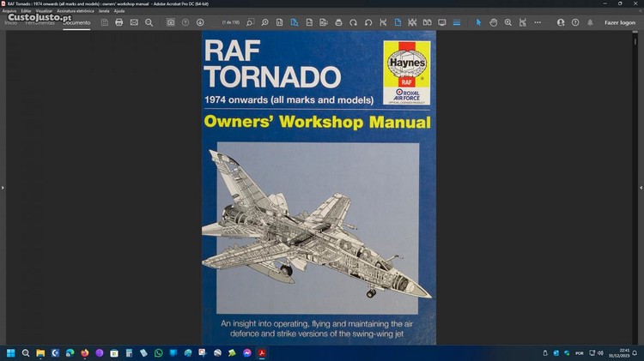The image size is (644, 361).
Task: Open the search magnifier in the toolbar
Action: 149,22
